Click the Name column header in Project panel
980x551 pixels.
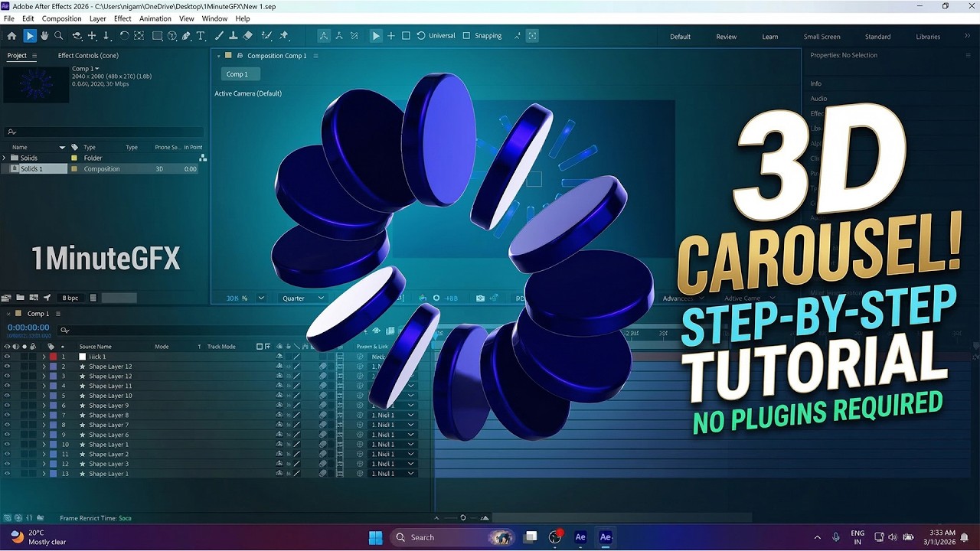tap(20, 147)
